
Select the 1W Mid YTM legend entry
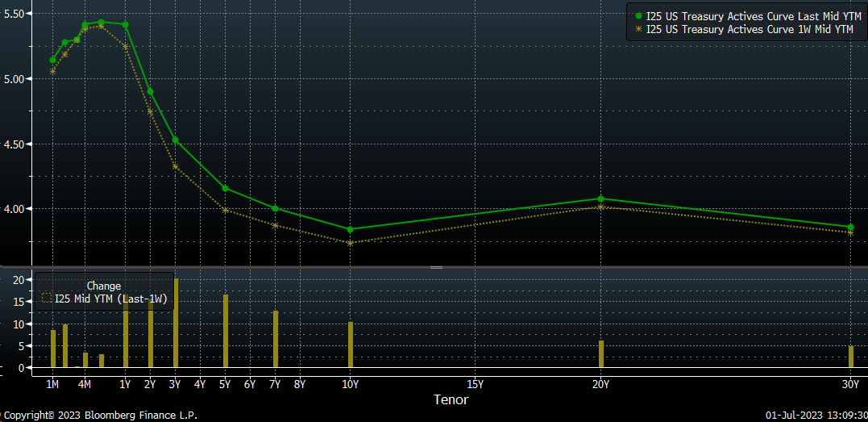click(x=744, y=29)
